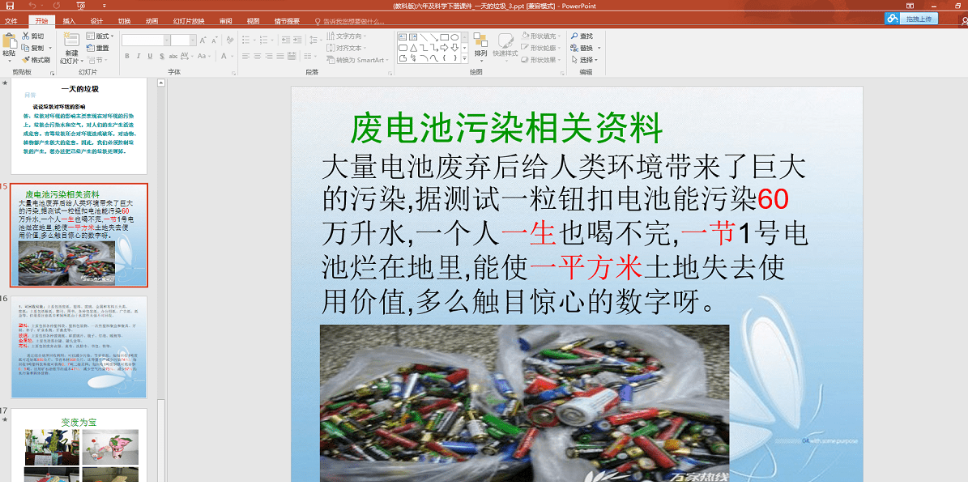
Task: Select slide 16 thumbnail in slide panel
Action: (78, 346)
